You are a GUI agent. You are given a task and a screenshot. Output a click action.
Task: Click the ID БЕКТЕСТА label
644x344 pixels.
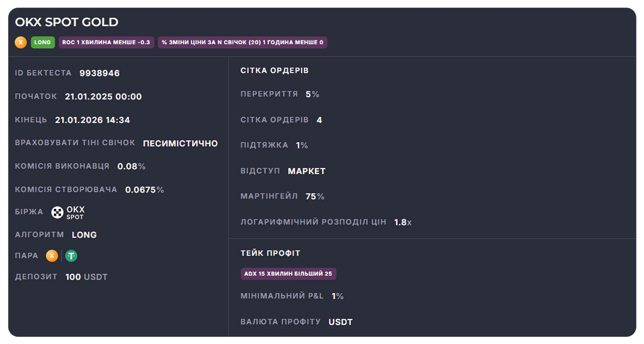pyautogui.click(x=43, y=73)
